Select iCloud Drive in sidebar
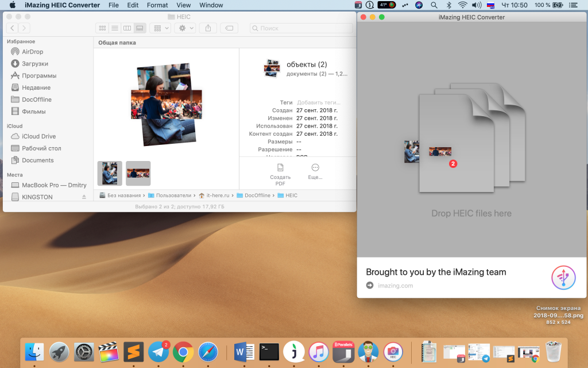This screenshot has width=588, height=368. click(x=38, y=136)
